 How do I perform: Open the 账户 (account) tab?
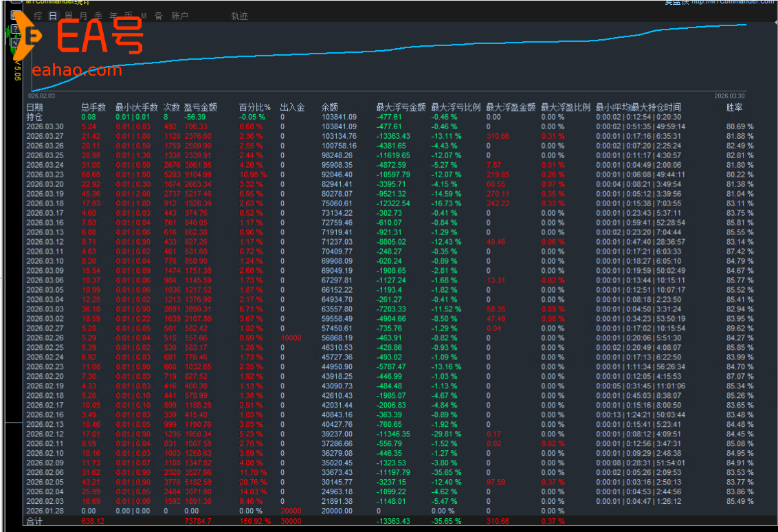point(179,16)
